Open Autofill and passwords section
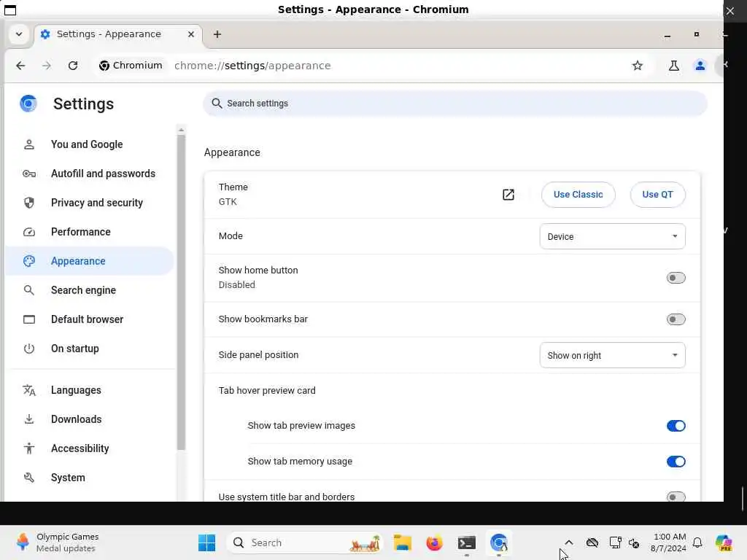The image size is (747, 560). (x=90, y=174)
